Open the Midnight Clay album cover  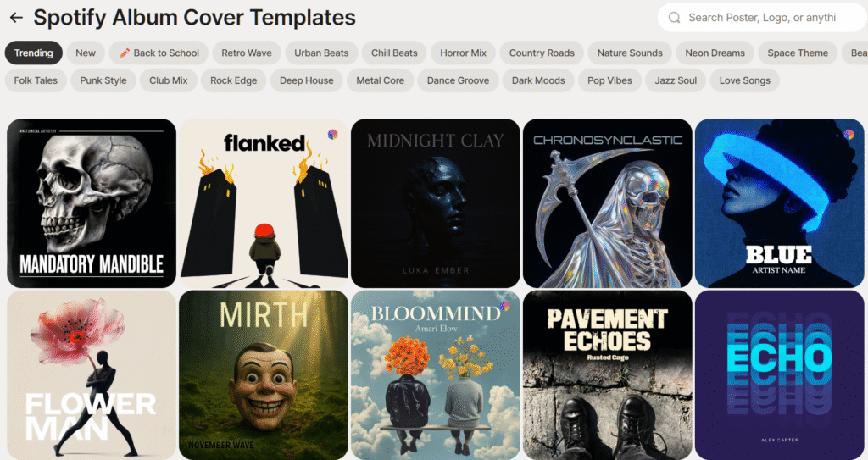(x=436, y=203)
